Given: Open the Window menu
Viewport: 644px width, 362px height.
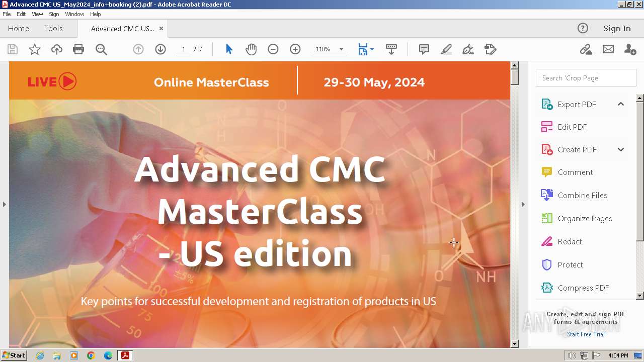Looking at the screenshot, I should 74,14.
